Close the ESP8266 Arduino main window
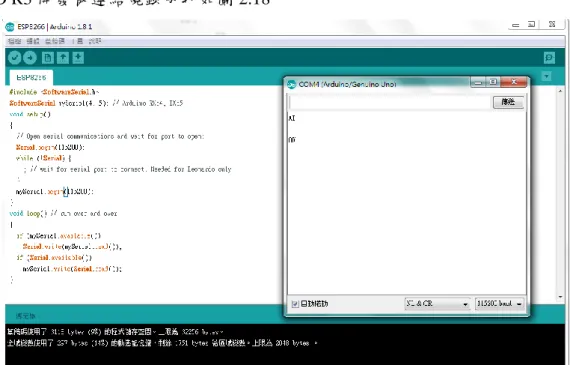 552,24
